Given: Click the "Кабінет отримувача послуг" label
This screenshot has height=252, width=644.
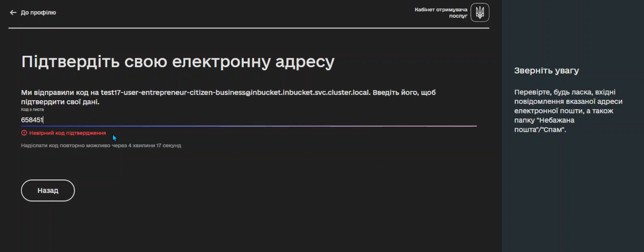Looking at the screenshot, I should (441, 13).
